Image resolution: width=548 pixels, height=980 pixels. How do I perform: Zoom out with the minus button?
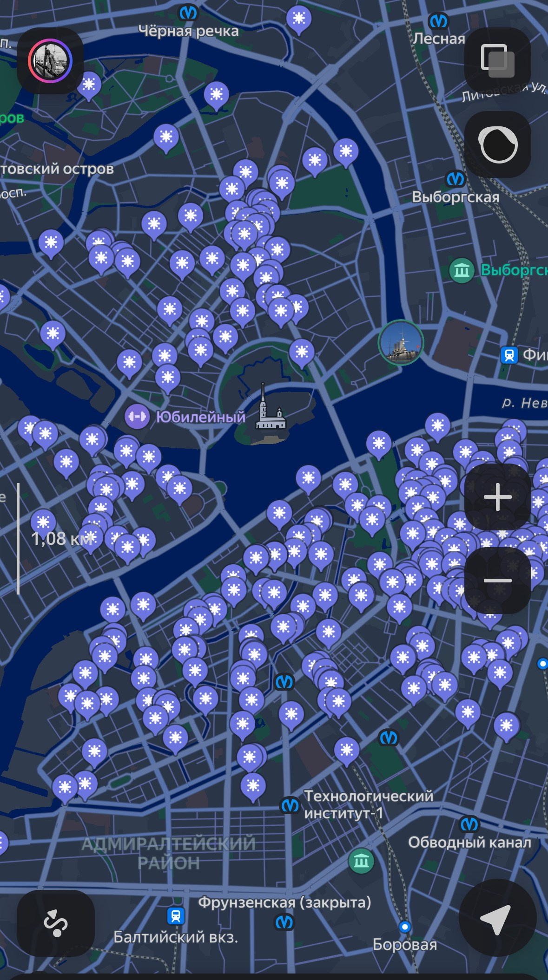(498, 581)
